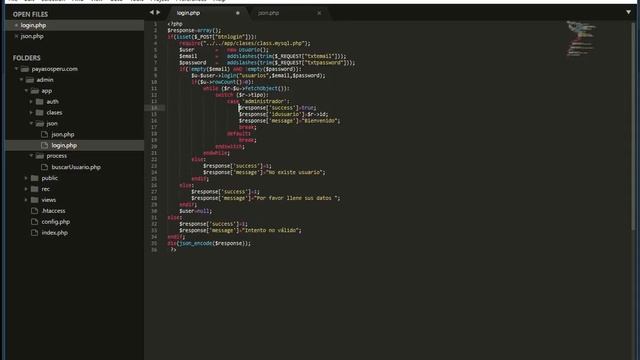This screenshot has height=360, width=640.
Task: Expand the public folder arrow
Action: click(x=26, y=178)
